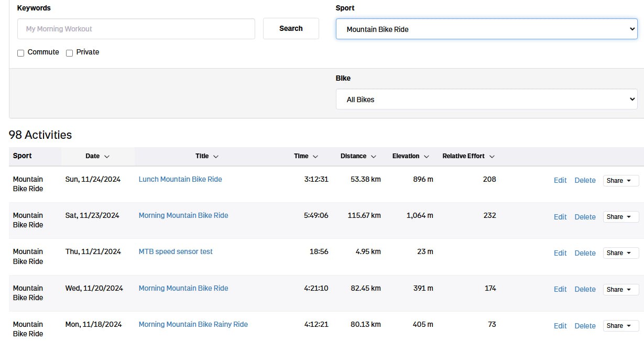This screenshot has height=341, width=644.
Task: Delete the 11/20/2024 Morning Mountain Bike Ride
Action: tap(585, 289)
